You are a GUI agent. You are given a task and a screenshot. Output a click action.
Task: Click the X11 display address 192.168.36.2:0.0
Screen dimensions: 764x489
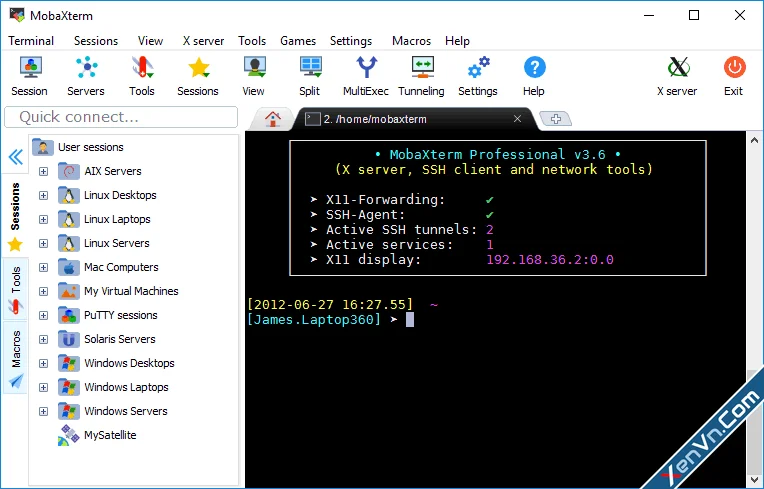[x=550, y=260]
